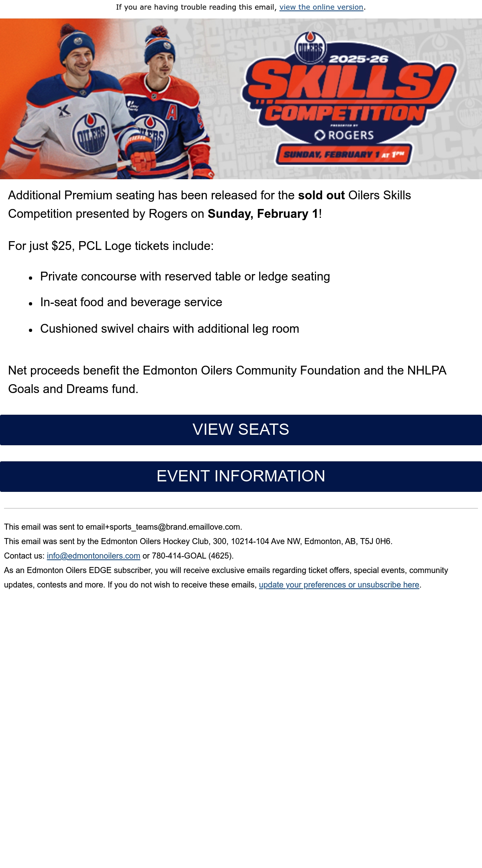The width and height of the screenshot is (482, 868).
Task: Click the VIEW SEATS button
Action: (241, 430)
